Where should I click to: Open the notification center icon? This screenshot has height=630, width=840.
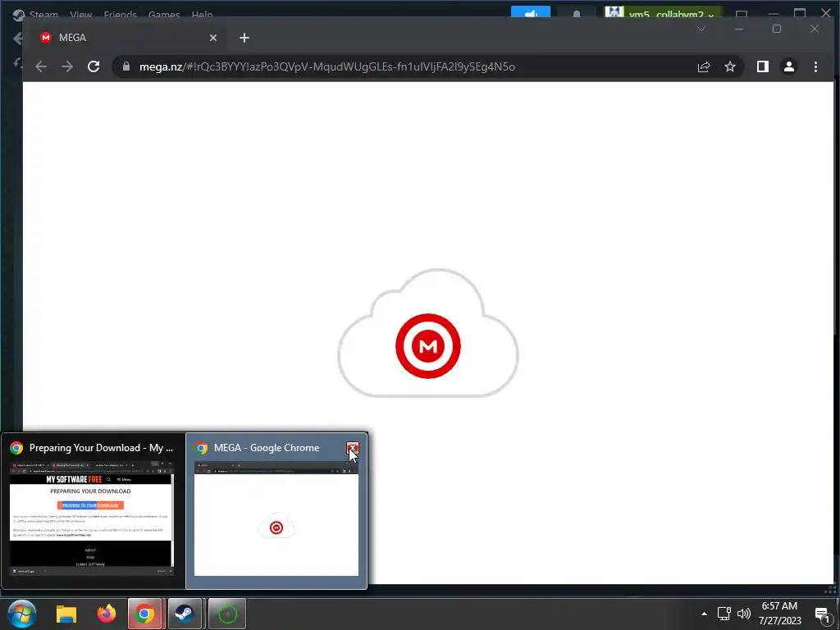tap(822, 614)
